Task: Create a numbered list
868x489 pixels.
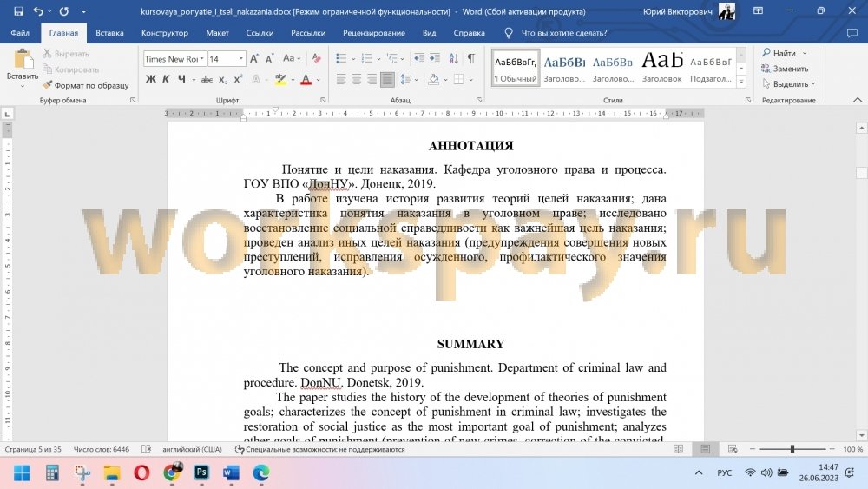Action: click(366, 58)
